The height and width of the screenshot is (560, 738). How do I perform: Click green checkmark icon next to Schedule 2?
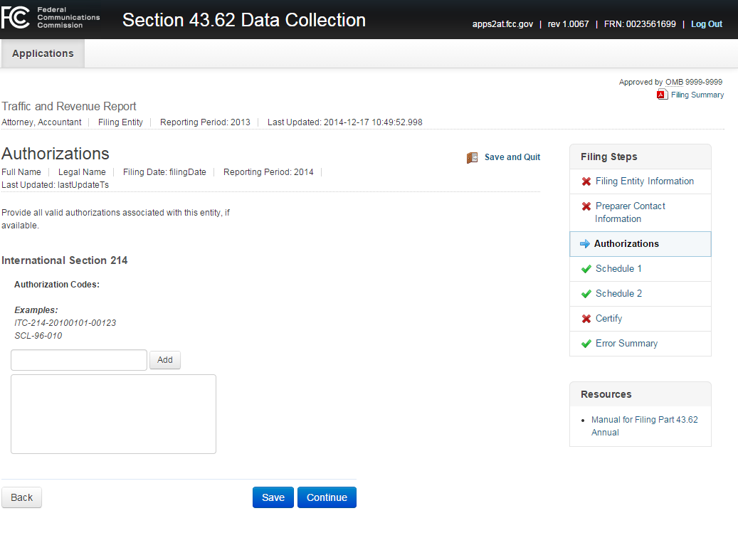click(586, 294)
